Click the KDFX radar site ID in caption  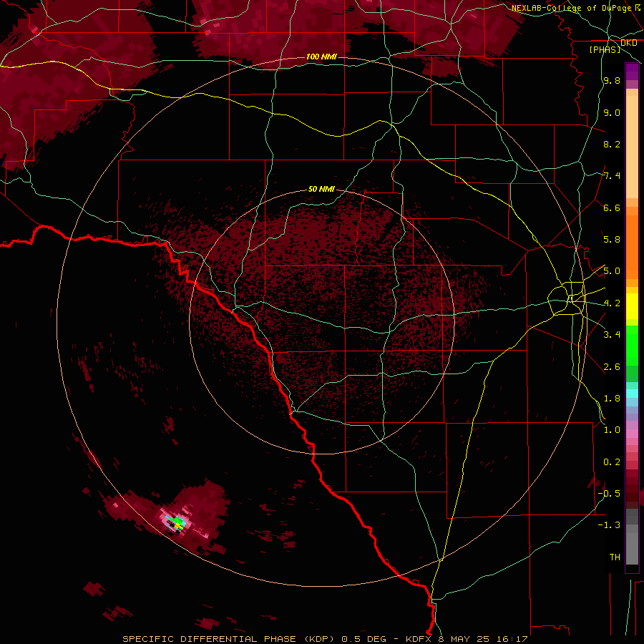click(420, 639)
